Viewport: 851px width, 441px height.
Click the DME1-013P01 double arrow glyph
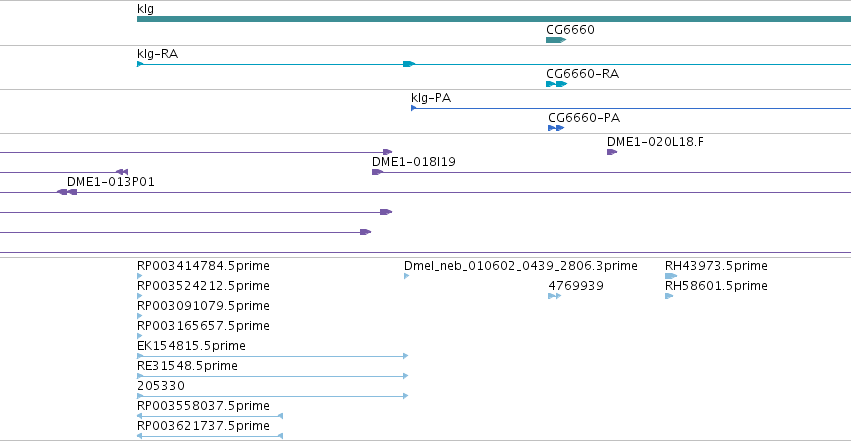click(67, 192)
